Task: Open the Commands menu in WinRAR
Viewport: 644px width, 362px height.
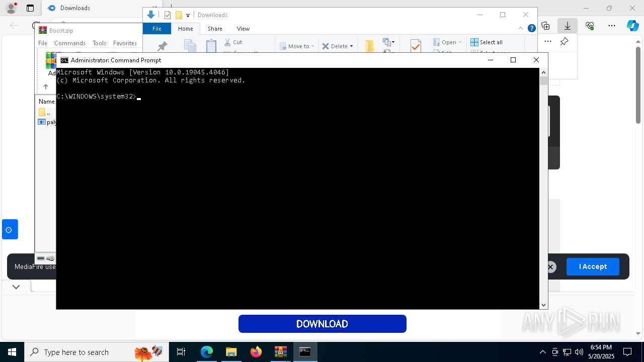Action: pos(70,43)
